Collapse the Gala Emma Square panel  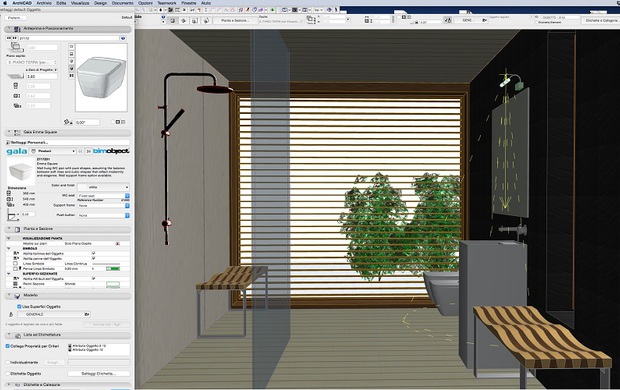tap(9, 132)
